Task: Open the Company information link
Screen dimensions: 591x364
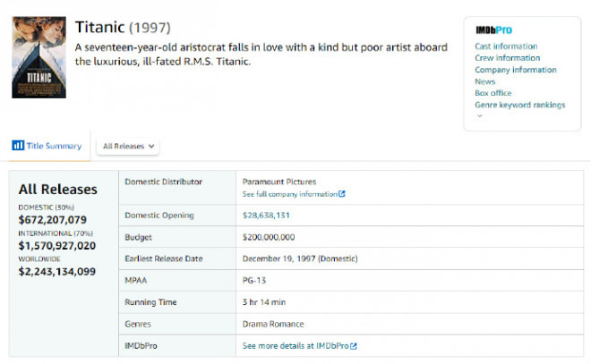Action: (x=515, y=70)
